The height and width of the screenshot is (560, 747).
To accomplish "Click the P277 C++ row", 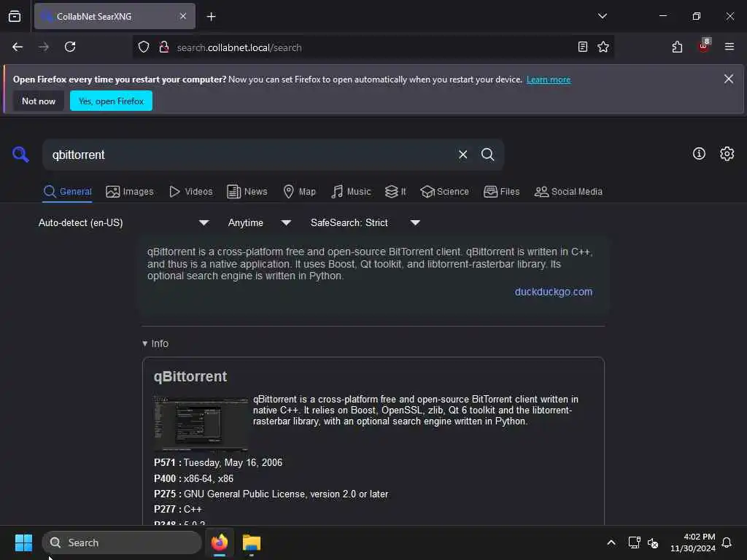I will tap(178, 509).
